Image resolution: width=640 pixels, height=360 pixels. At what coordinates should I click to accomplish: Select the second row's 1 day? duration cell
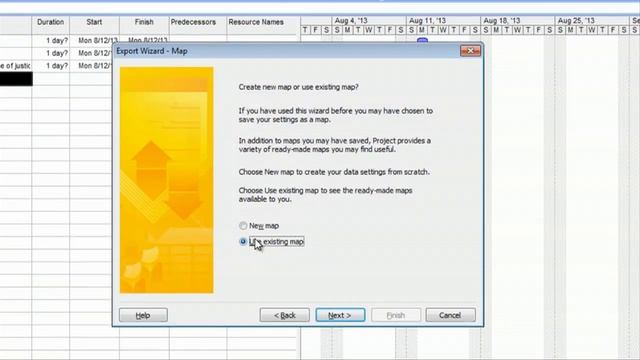tap(51, 53)
